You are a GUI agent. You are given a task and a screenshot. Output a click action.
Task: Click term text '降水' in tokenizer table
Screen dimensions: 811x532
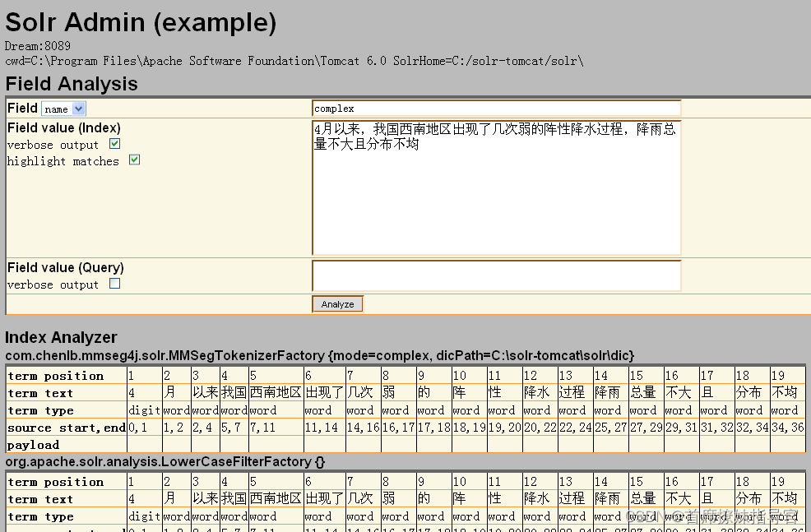click(x=537, y=392)
